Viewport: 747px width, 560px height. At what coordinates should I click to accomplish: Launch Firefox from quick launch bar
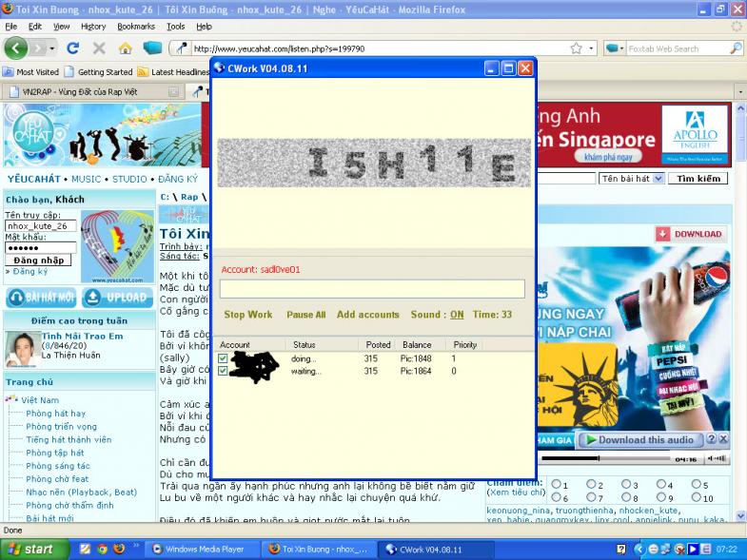point(119,549)
